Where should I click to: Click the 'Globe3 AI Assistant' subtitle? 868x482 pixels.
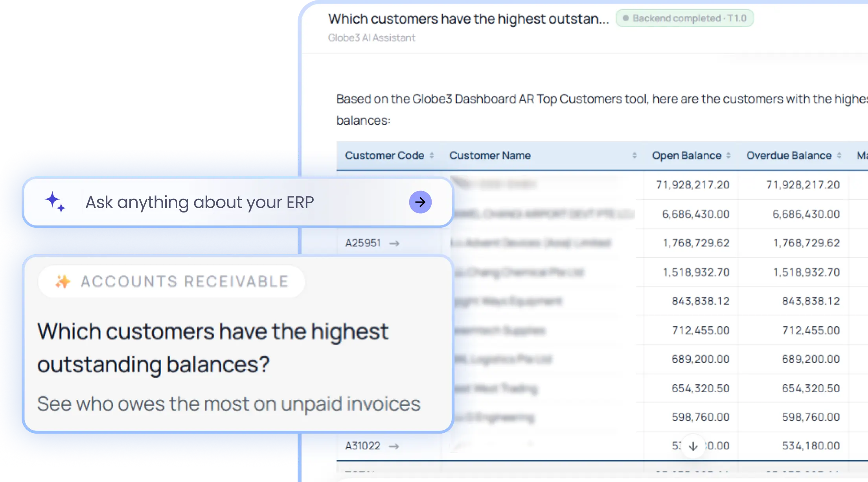click(x=371, y=38)
